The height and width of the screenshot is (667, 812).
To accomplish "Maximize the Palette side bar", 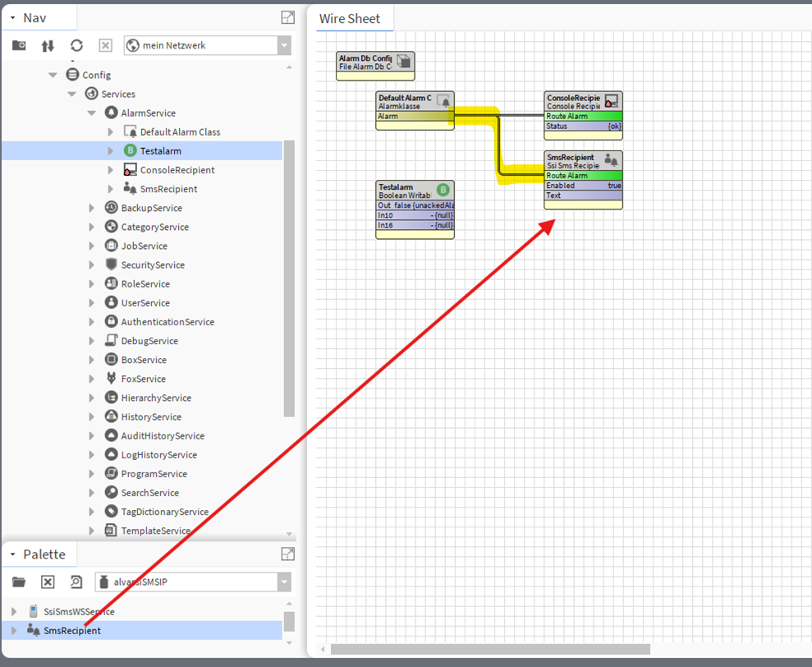I will click(288, 554).
